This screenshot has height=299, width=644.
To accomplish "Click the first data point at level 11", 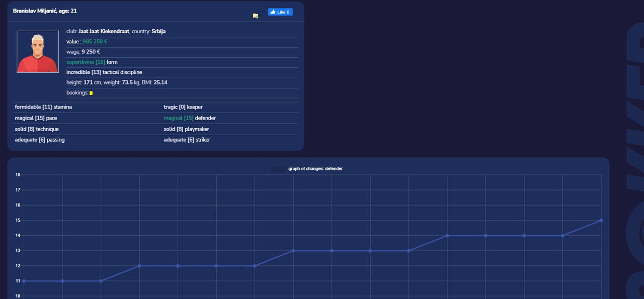I will pyautogui.click(x=24, y=281).
